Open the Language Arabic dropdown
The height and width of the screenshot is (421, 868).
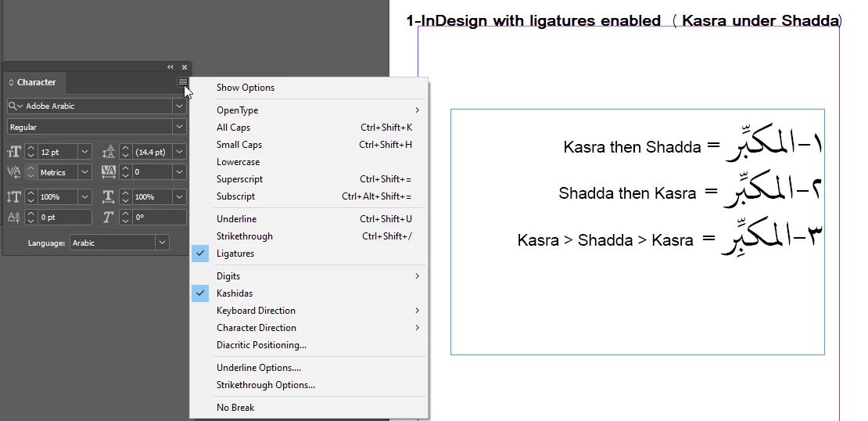click(162, 243)
